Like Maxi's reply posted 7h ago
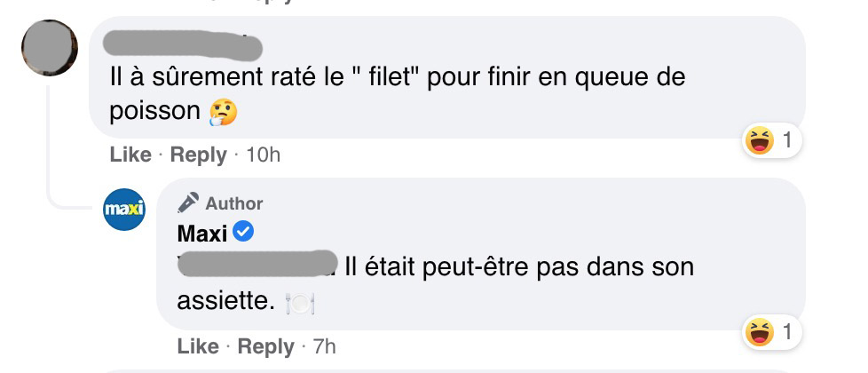This screenshot has width=868, height=373. (198, 347)
